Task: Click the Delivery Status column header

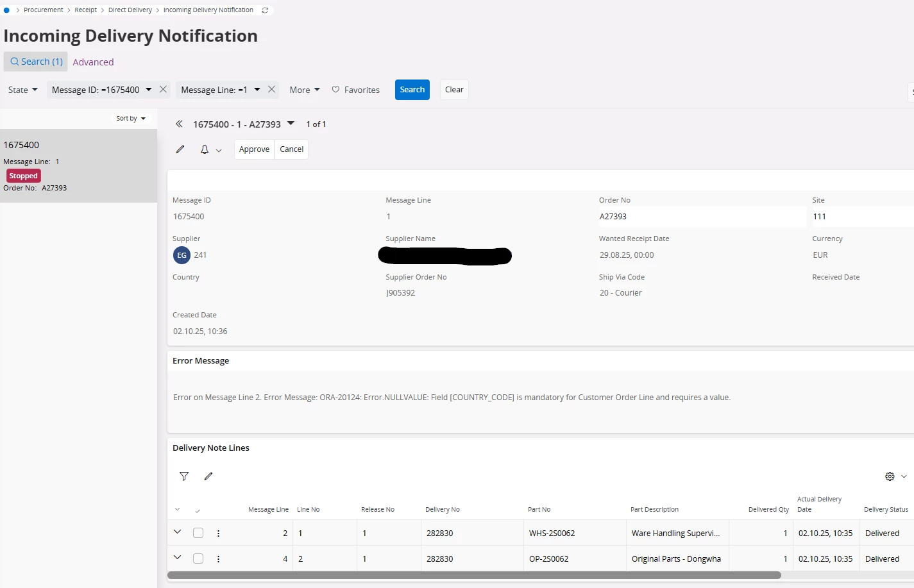Action: point(886,510)
